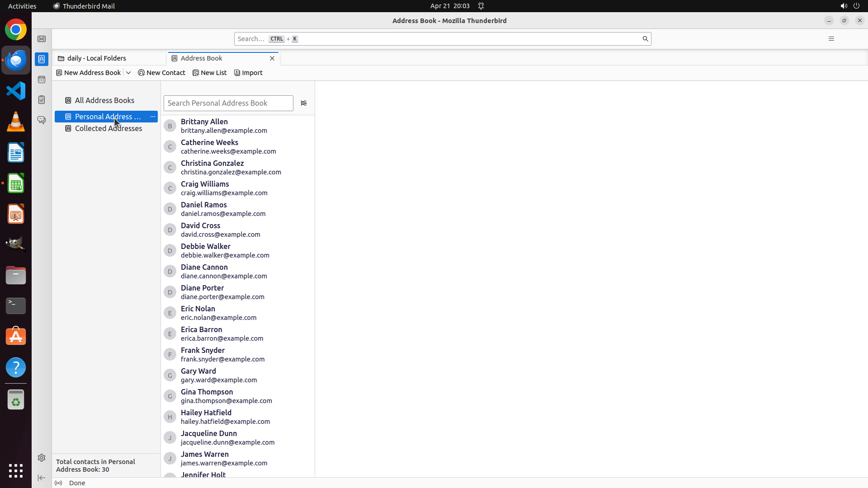Click Search Personal Address Book field

point(228,103)
